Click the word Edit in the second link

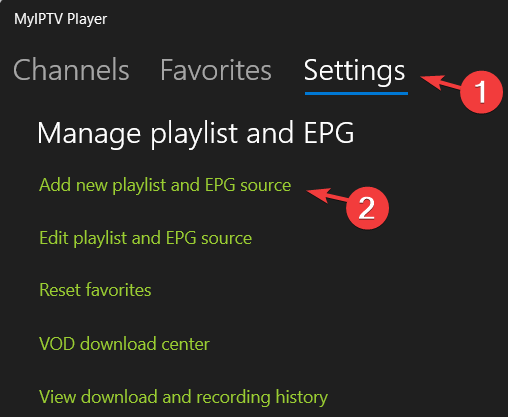[54, 238]
